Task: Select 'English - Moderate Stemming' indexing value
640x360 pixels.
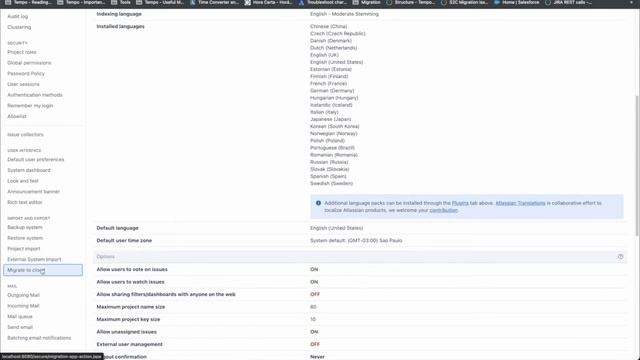Action: (344, 14)
